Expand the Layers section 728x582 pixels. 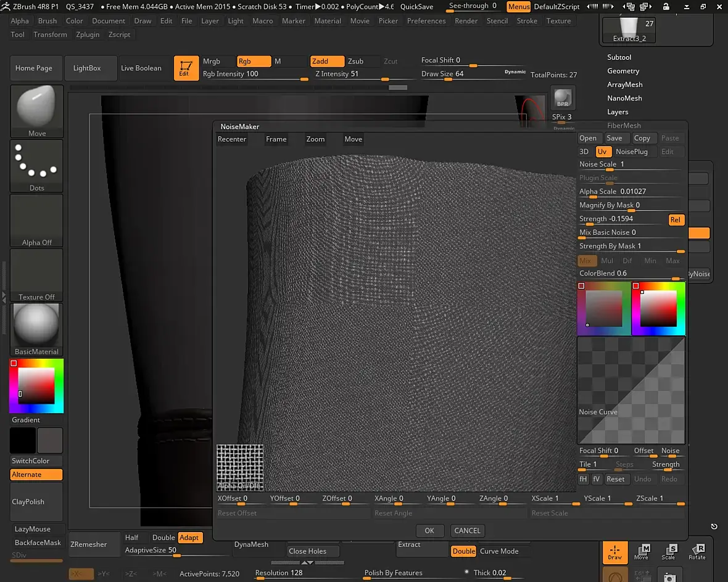[x=618, y=112]
